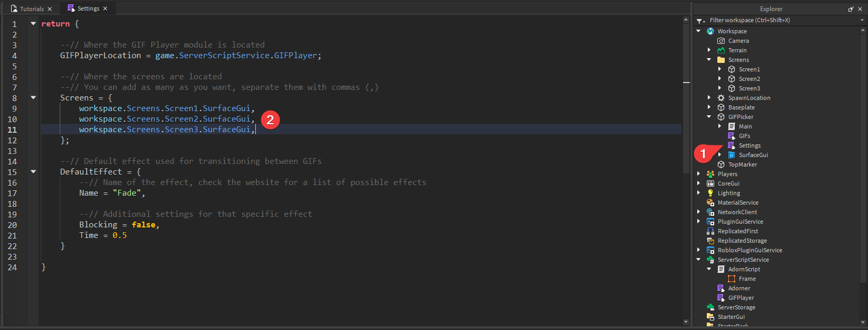Screen dimensions: 868x330
Task: Fold the DefaultEffect block at line 15
Action: pyautogui.click(x=33, y=172)
